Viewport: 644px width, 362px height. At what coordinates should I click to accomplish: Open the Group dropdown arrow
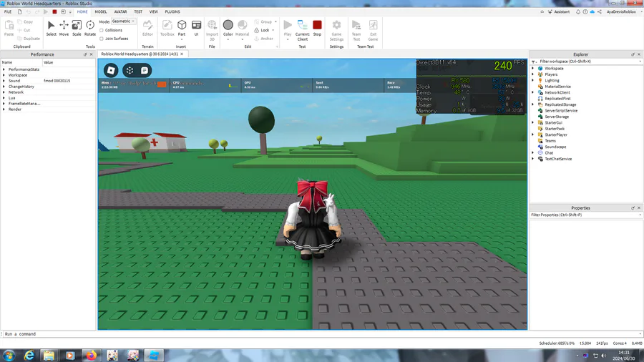pos(275,21)
